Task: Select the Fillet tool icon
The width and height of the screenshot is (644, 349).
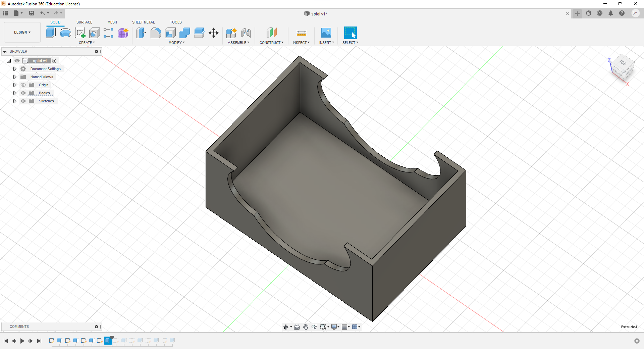Action: coord(156,33)
